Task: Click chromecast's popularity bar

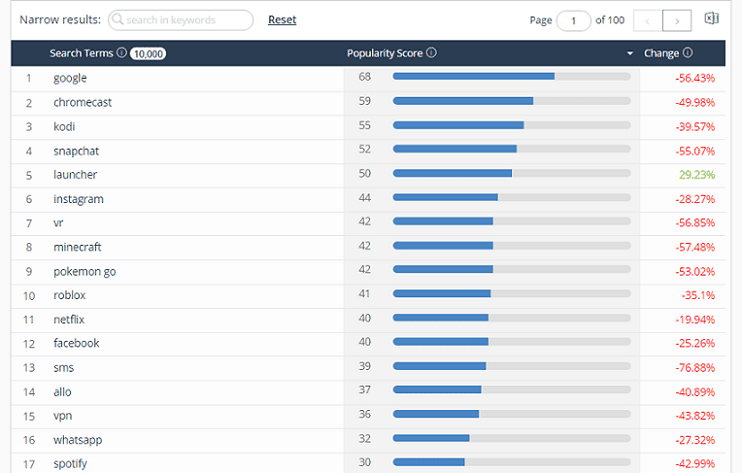Action: [512, 101]
